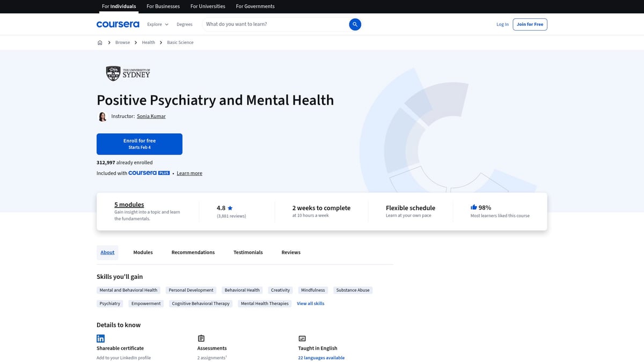Click the home icon in the breadcrumb

[x=100, y=42]
